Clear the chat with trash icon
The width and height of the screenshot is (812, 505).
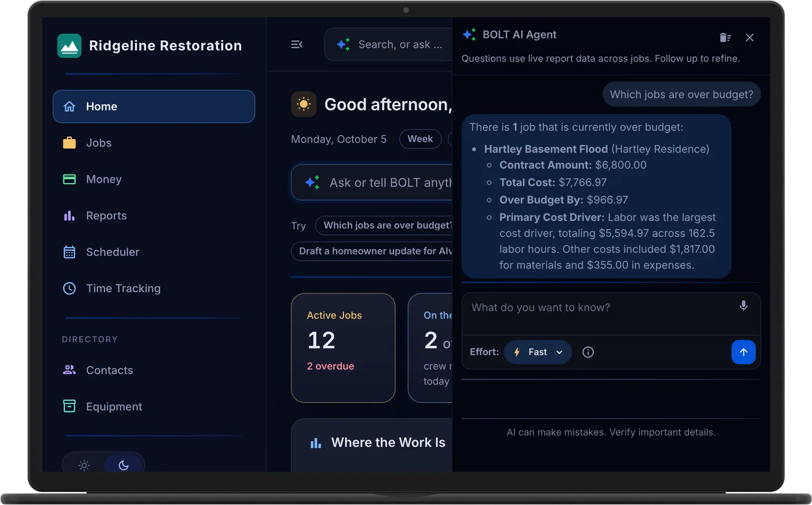point(725,38)
